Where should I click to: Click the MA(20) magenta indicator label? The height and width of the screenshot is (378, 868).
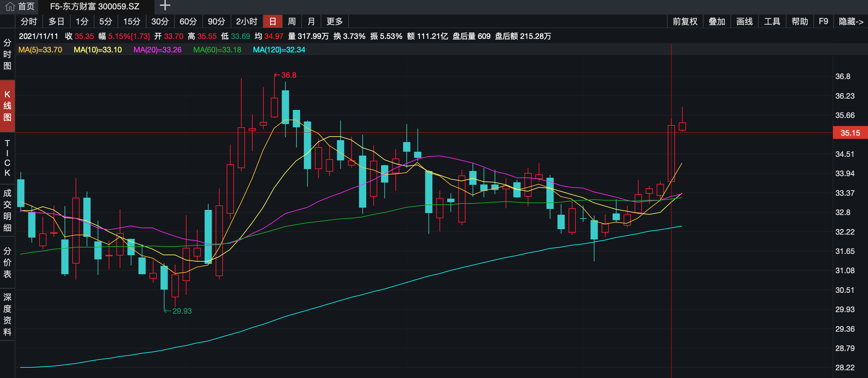pos(157,50)
